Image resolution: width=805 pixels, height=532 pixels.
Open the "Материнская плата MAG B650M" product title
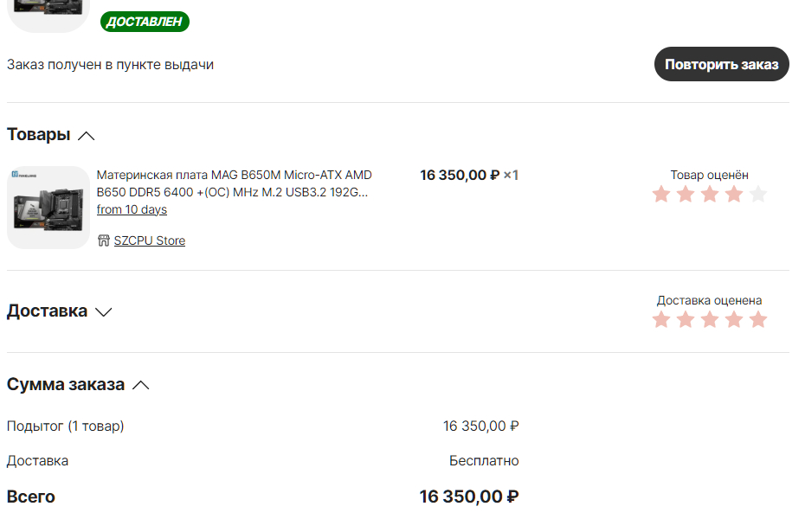[x=234, y=183]
